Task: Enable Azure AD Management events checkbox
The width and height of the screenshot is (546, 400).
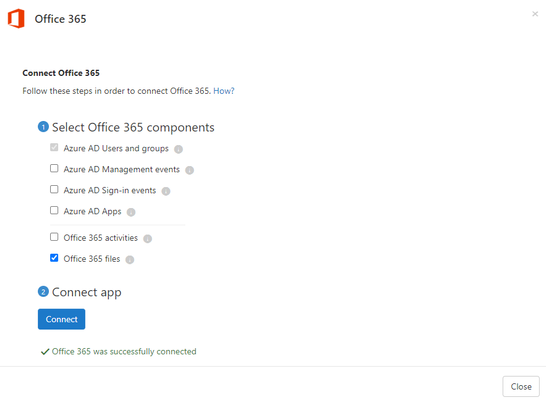Action: pyautogui.click(x=54, y=168)
